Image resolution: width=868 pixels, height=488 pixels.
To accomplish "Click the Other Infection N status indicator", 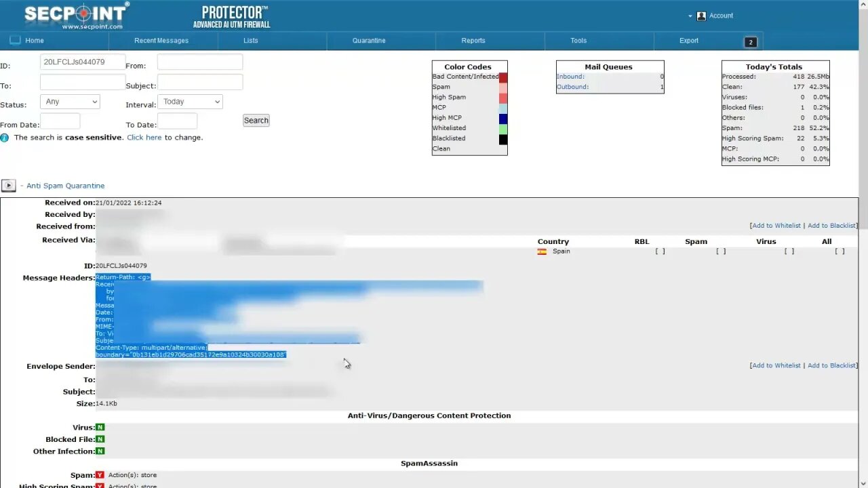I will 100,451.
